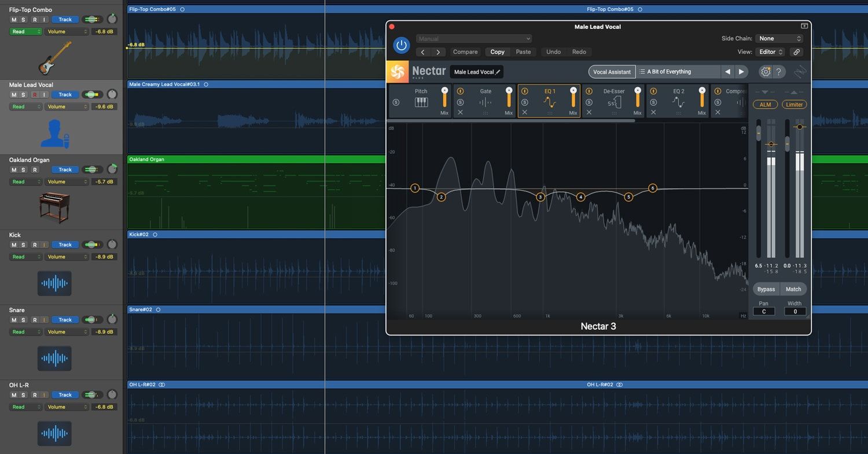Open the Nectar settings gear

[766, 72]
